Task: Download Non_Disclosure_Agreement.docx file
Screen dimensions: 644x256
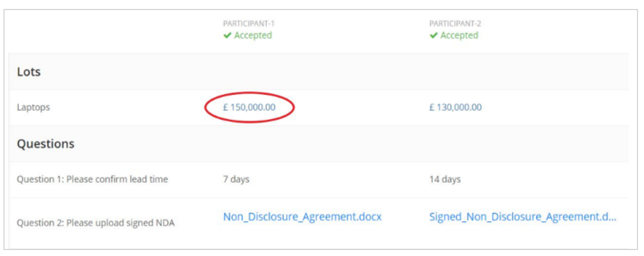Action: coord(302,217)
